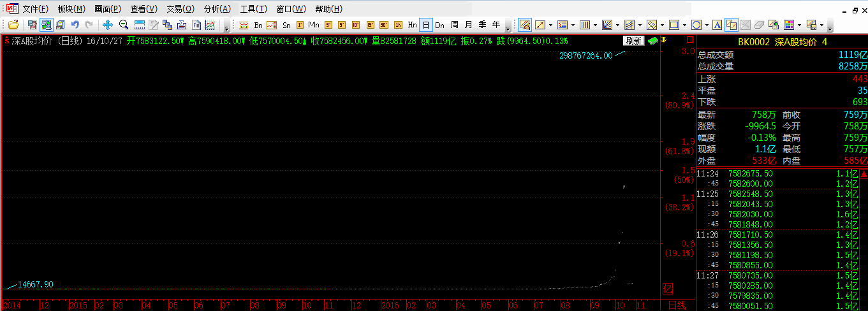Click the eraser icon in drawing toolbar
Viewport: 868px width, 311px height.
pos(759,25)
